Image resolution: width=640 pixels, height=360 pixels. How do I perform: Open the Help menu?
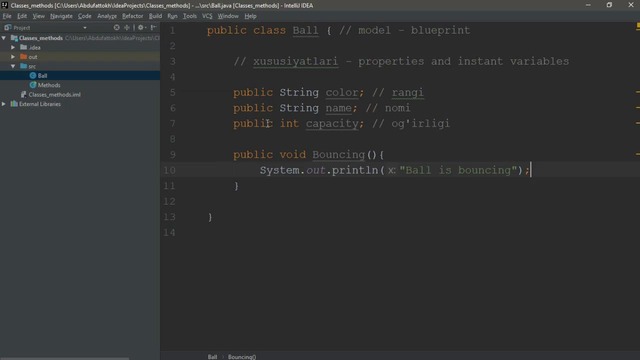click(x=250, y=16)
